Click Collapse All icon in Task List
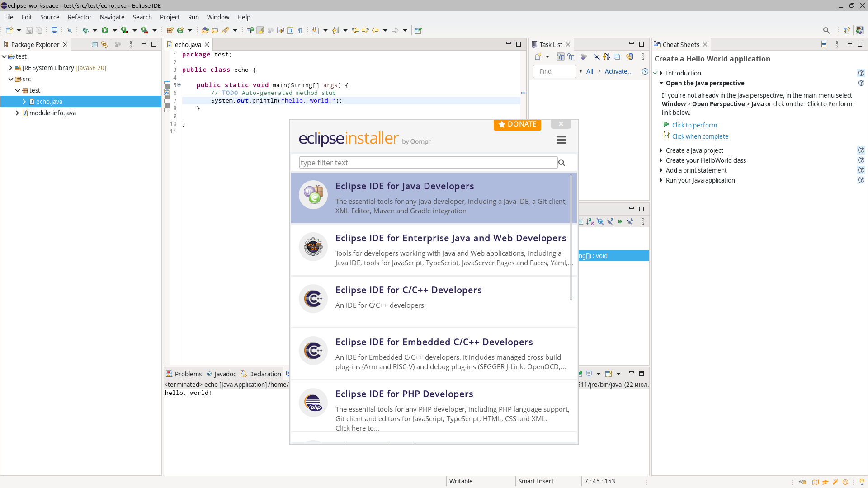The width and height of the screenshot is (868, 488). coord(617,56)
